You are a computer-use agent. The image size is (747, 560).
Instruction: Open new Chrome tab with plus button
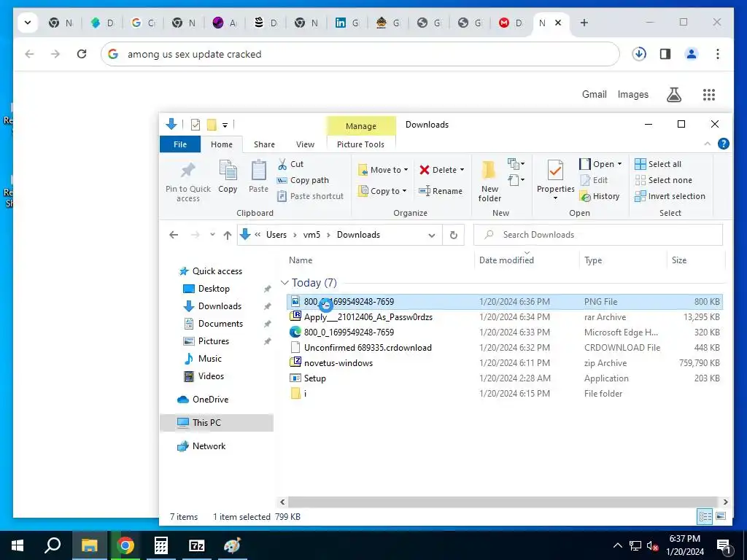(x=584, y=23)
